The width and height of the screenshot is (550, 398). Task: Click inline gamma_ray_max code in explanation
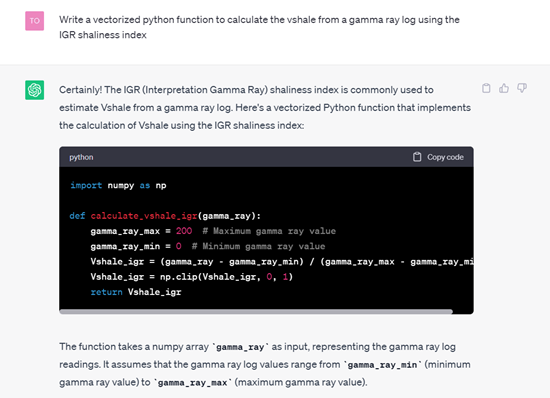pyautogui.click(x=193, y=383)
